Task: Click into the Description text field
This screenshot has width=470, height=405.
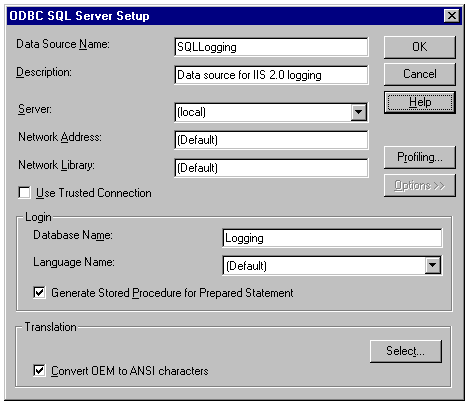Action: pos(271,75)
